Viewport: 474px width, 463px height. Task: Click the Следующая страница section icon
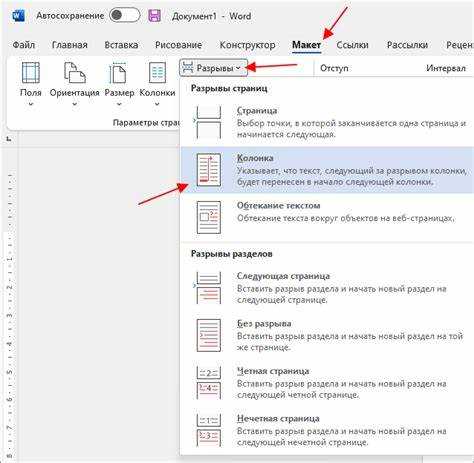pos(208,288)
